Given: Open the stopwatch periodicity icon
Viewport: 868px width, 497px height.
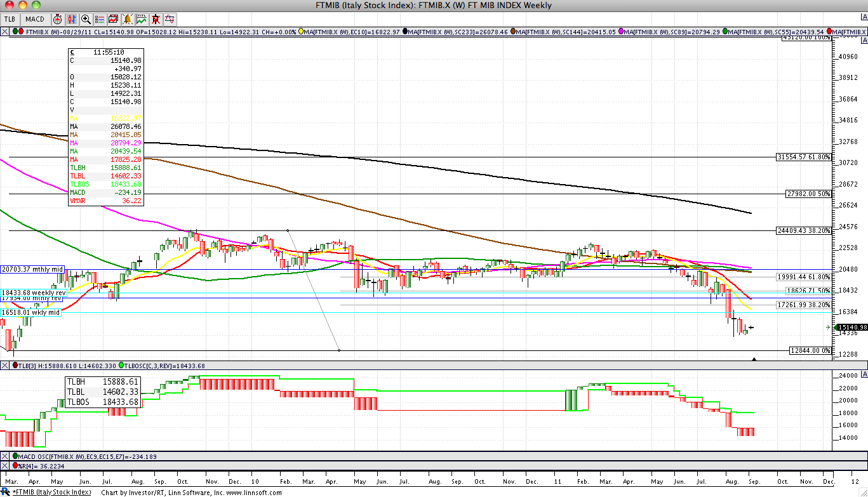Looking at the screenshot, I should click(58, 19).
